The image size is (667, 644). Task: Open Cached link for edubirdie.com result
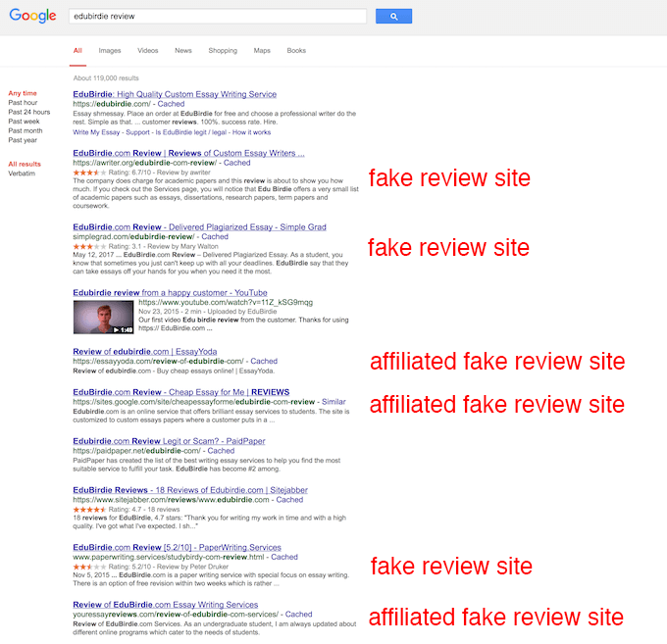pyautogui.click(x=171, y=104)
